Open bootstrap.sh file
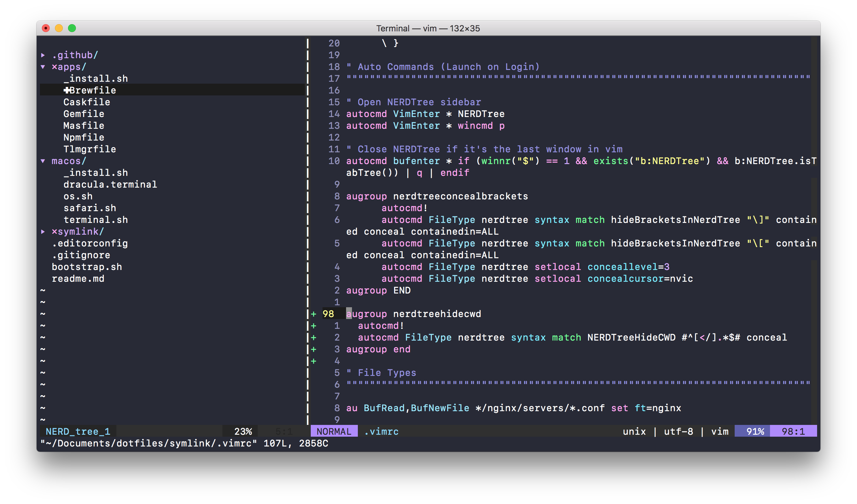 point(87,267)
